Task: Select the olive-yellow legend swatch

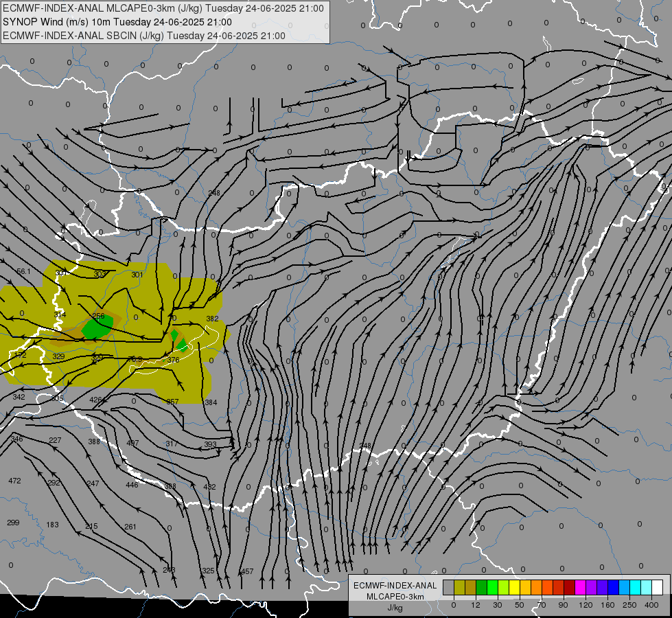Action: click(459, 588)
